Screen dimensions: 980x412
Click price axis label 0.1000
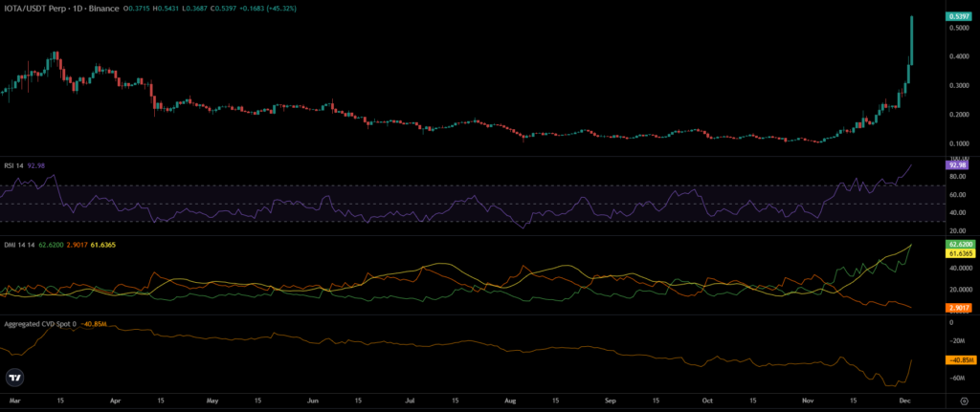click(x=958, y=143)
